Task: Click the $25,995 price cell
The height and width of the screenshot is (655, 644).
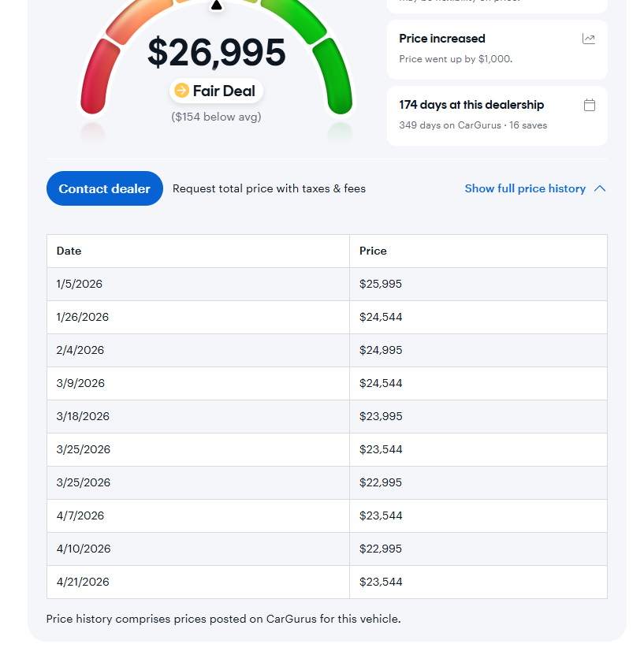Action: pyautogui.click(x=381, y=284)
